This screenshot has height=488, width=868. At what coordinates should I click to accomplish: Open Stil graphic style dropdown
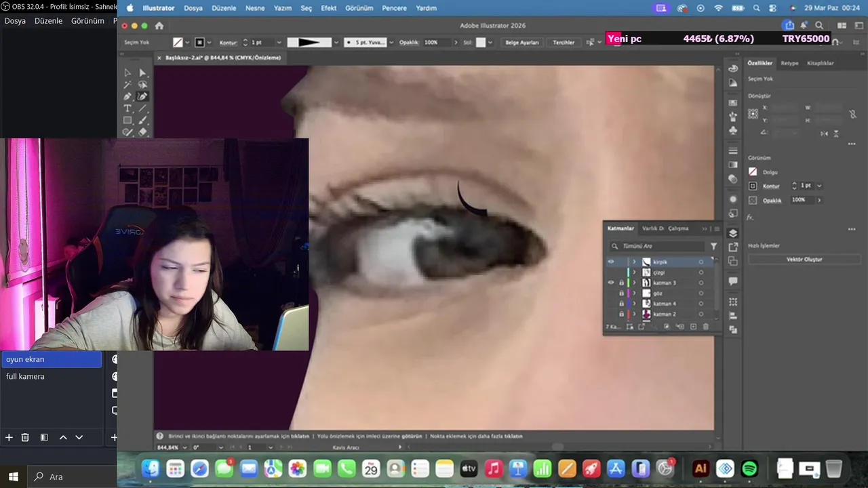tap(490, 42)
